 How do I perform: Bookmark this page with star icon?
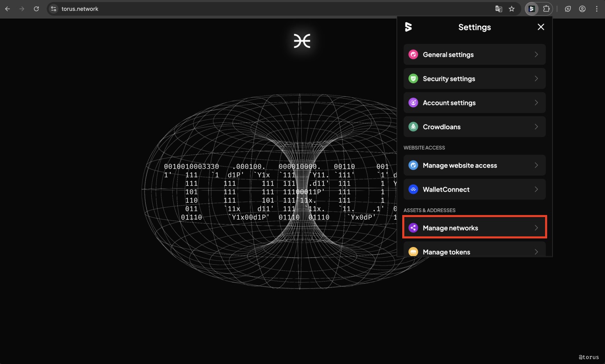pos(511,9)
